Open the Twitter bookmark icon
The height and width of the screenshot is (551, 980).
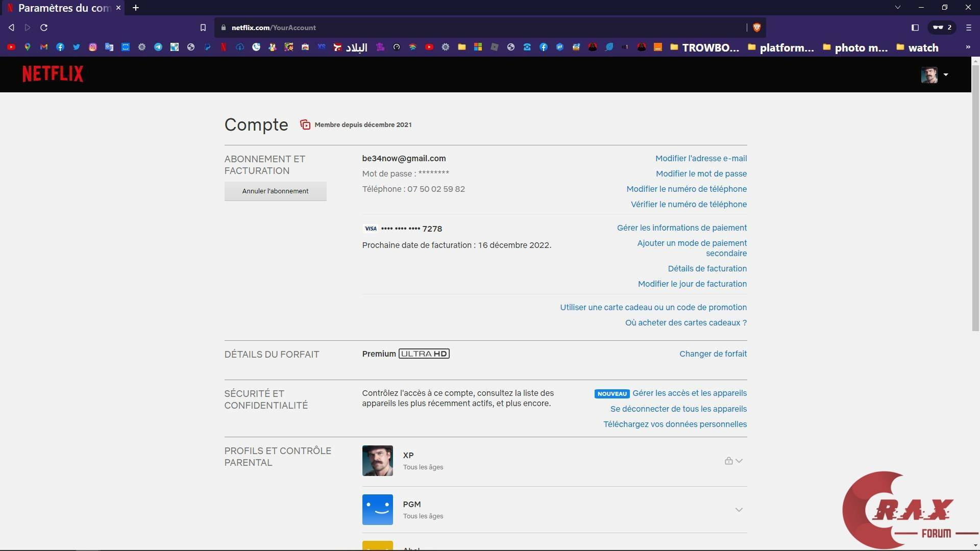pos(77,47)
